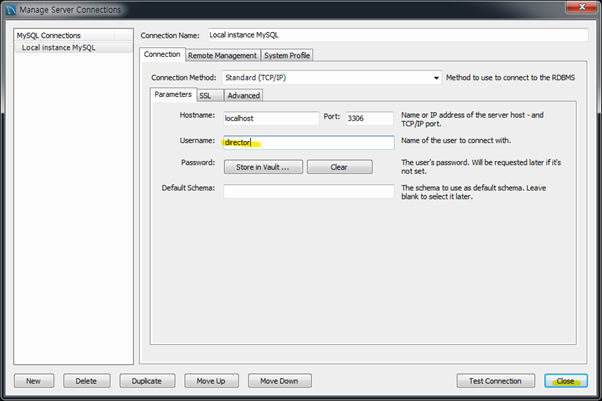Duplicate the selected connection
This screenshot has height=401, width=602.
[147, 381]
